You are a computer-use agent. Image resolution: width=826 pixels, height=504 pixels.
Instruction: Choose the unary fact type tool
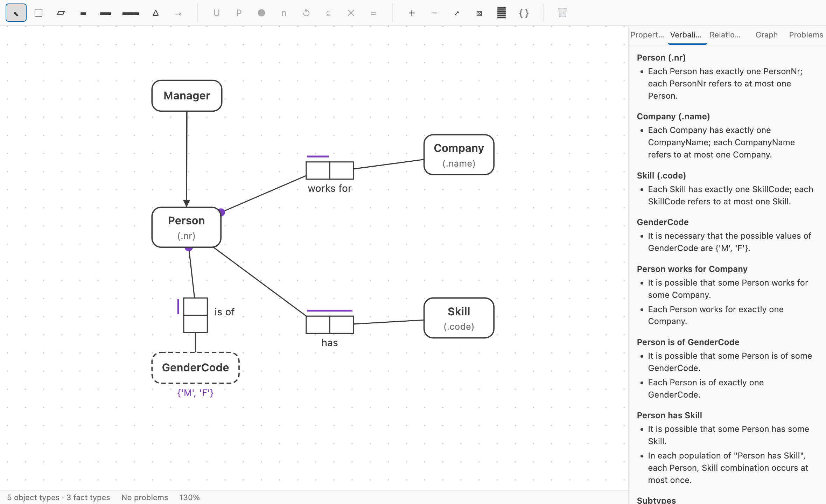click(83, 13)
